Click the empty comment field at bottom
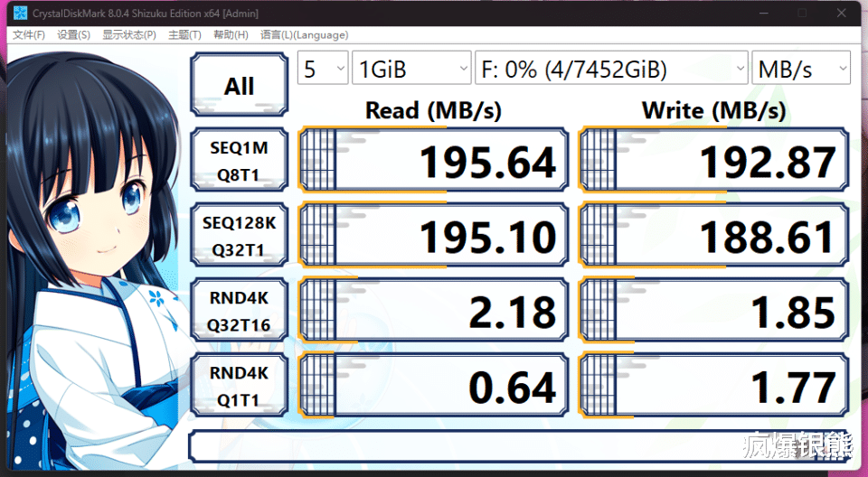Viewport: 868px width, 477px height. (519, 446)
